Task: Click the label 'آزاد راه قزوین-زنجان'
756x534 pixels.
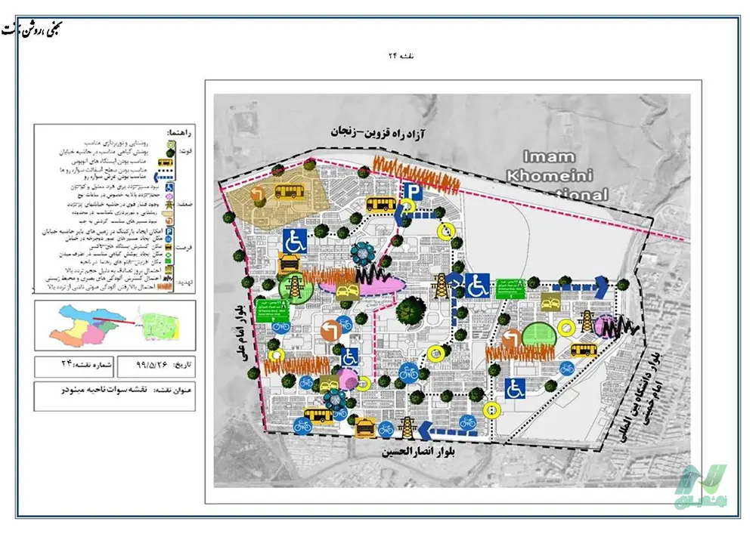Action: point(379,131)
